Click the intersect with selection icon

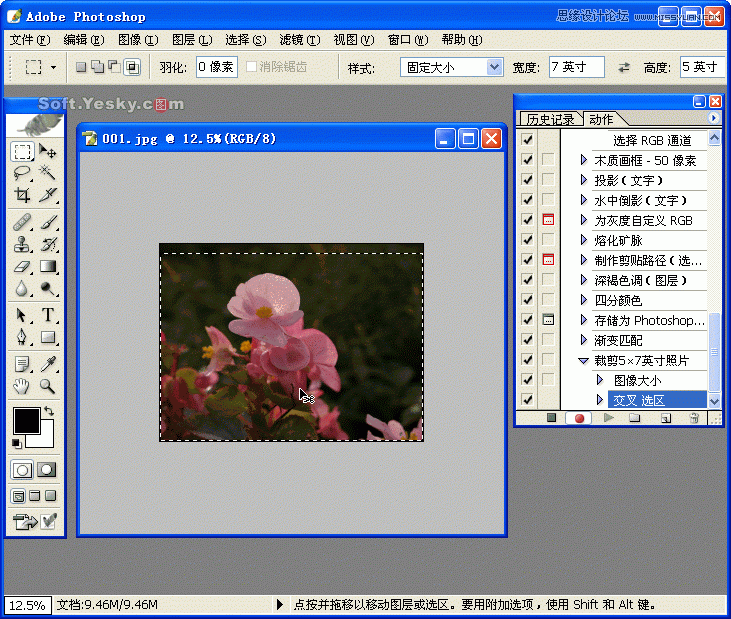point(132,67)
